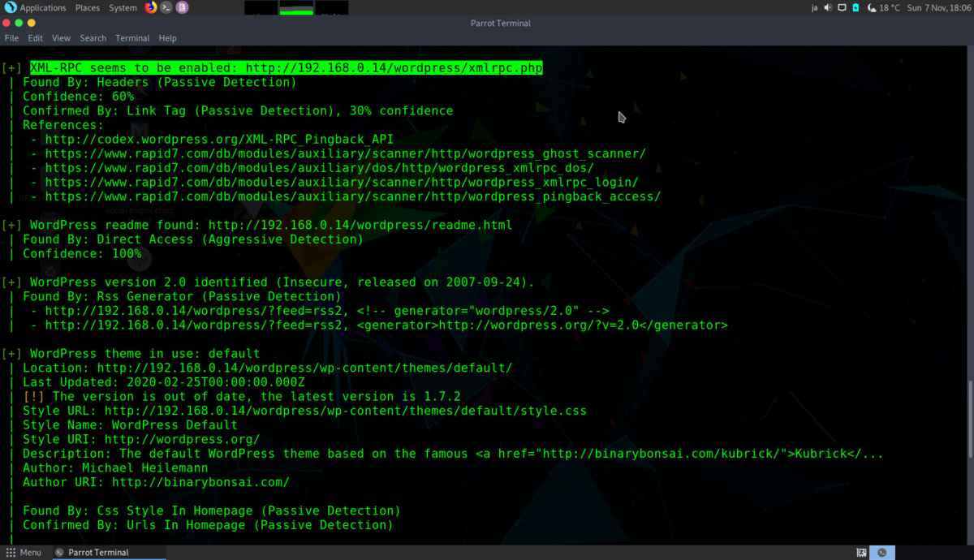The width and height of the screenshot is (974, 560).
Task: Click the network connection tray icon
Action: click(842, 7)
